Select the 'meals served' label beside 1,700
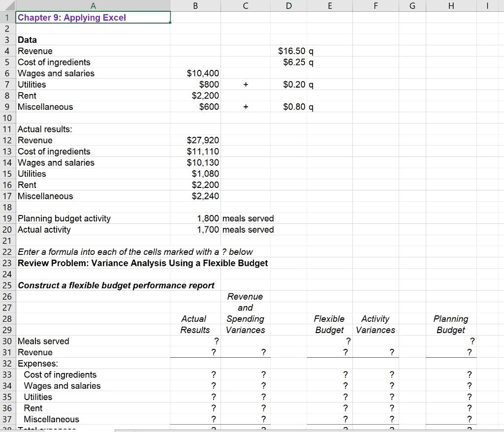504x432 pixels. tap(249, 229)
